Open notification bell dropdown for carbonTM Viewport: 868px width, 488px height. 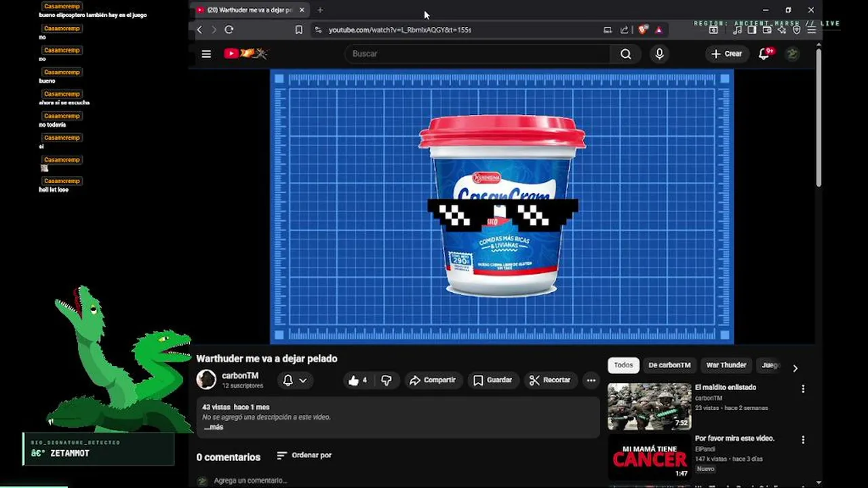(x=295, y=380)
